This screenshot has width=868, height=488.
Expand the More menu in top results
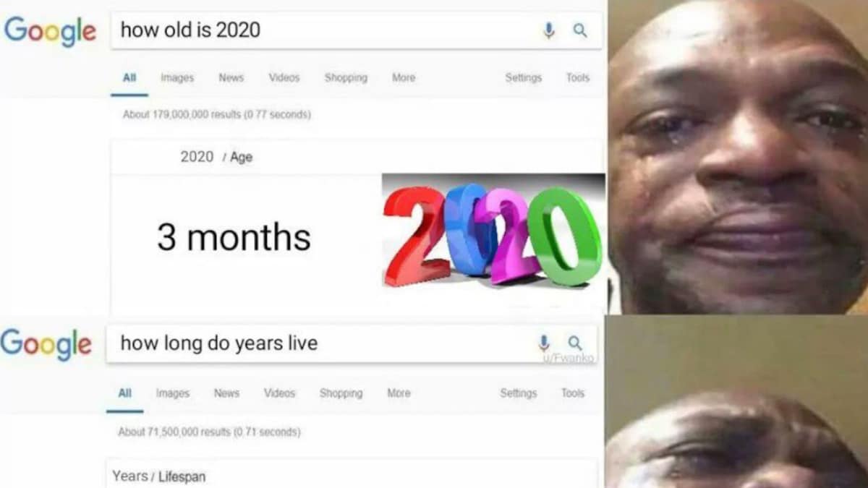404,78
